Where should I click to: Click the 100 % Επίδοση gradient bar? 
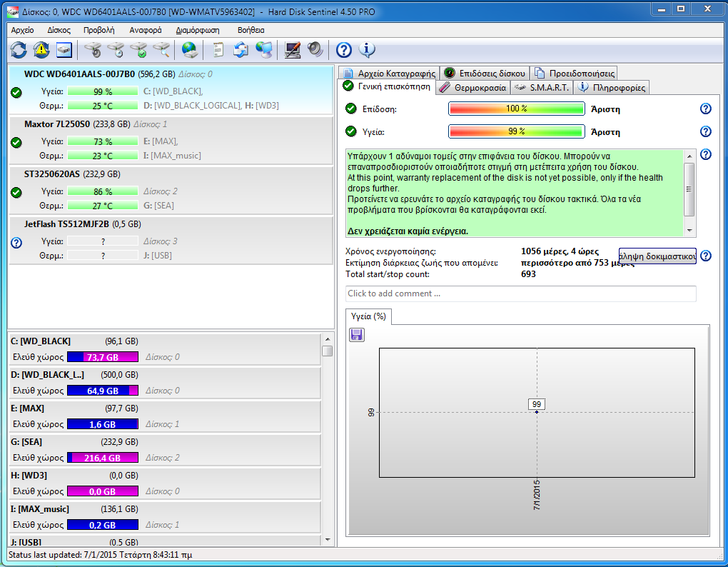516,109
